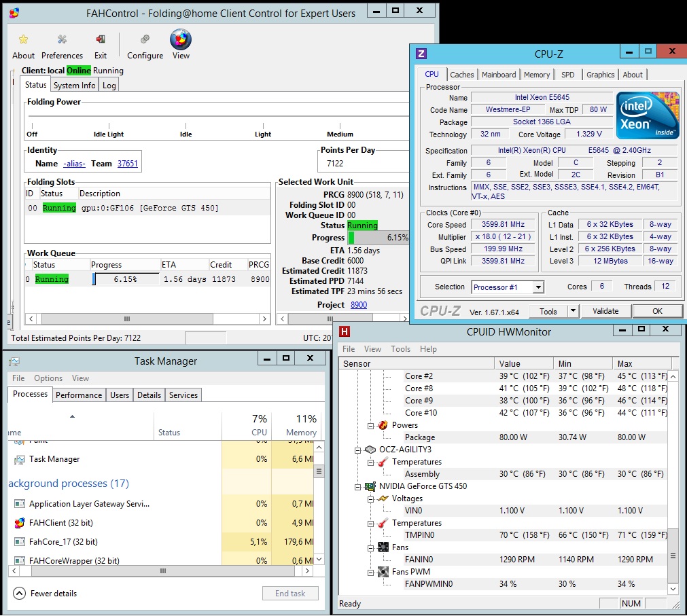Switch to the System Info tab
This screenshot has width=687, height=616.
click(75, 86)
